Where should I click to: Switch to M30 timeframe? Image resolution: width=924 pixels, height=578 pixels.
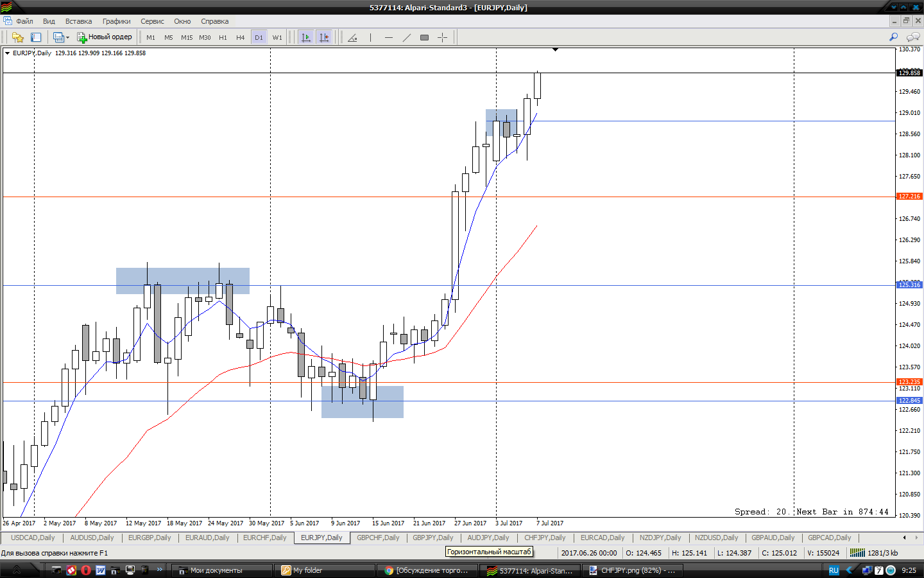[205, 37]
